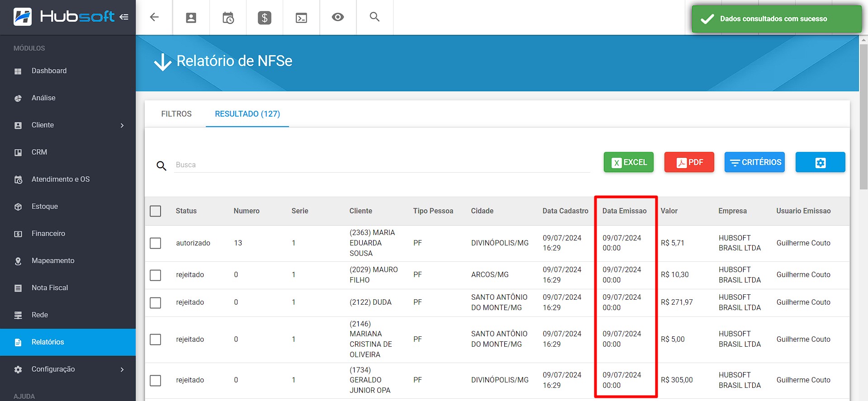Click the Rede server icon

click(x=18, y=315)
